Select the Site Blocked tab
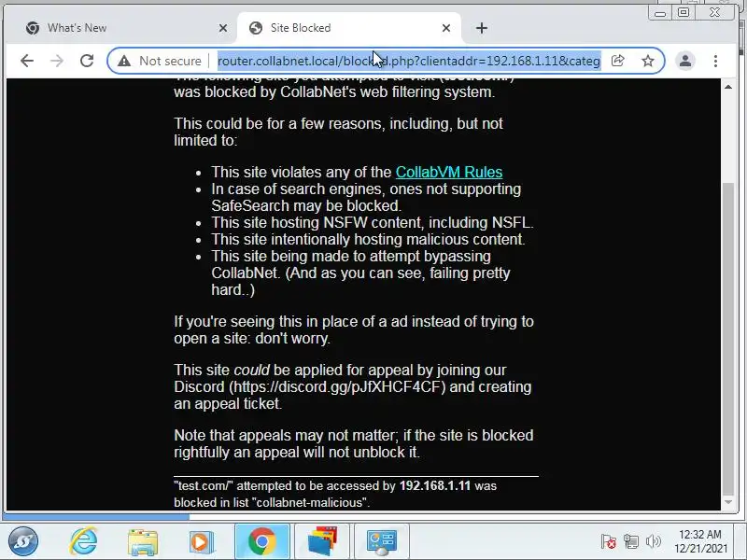This screenshot has width=747, height=560. [x=347, y=28]
